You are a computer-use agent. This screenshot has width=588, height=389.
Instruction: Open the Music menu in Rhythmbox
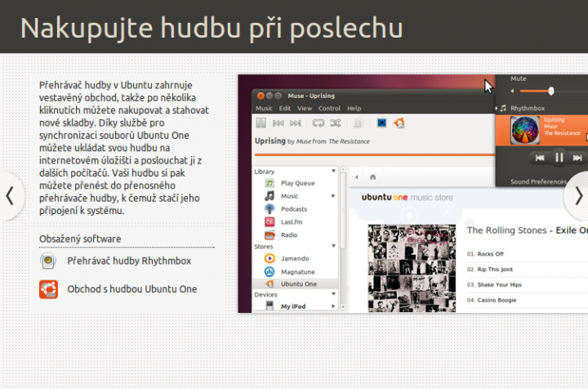coord(264,108)
